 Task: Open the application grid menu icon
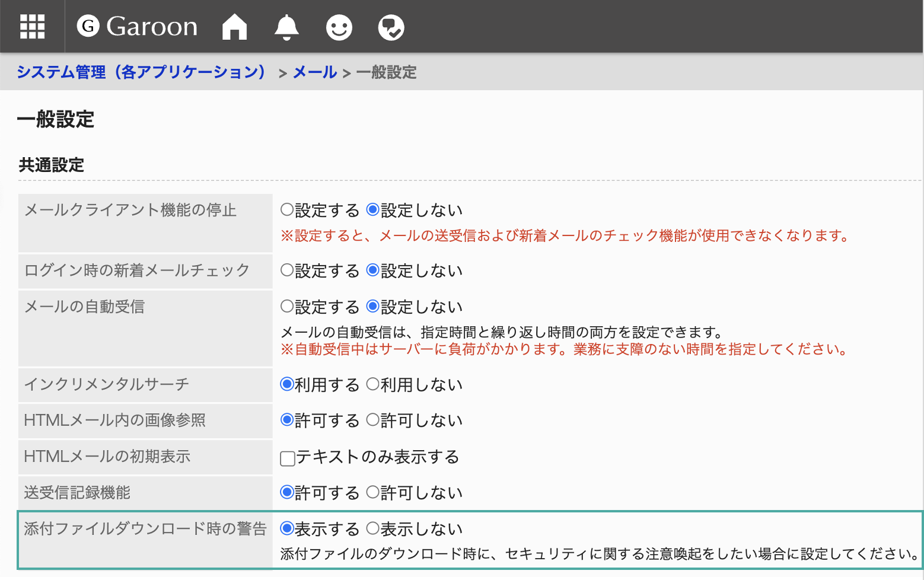point(32,27)
